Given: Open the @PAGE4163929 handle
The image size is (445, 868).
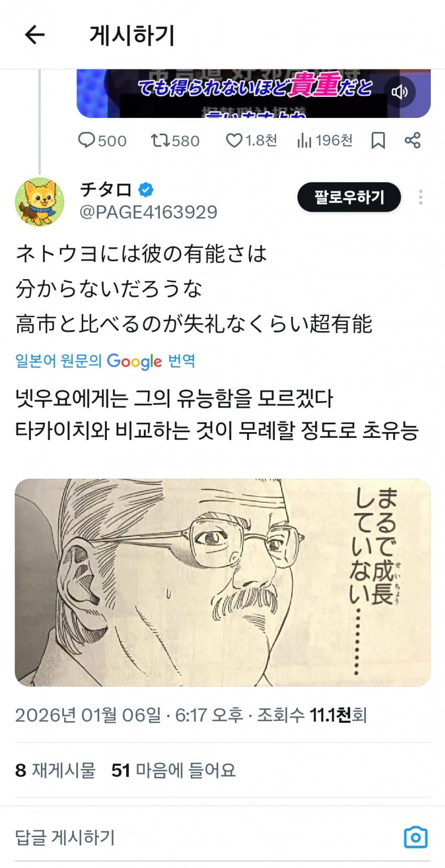Looking at the screenshot, I should click(x=148, y=212).
